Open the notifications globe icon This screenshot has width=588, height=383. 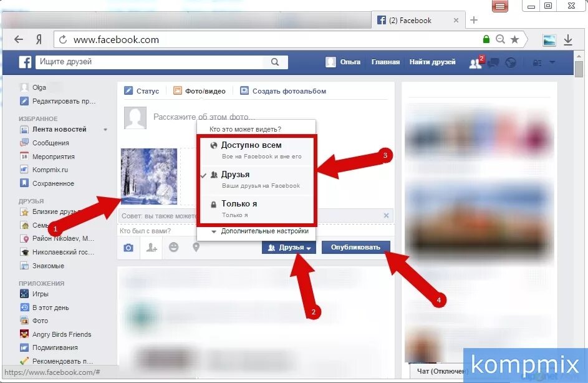pos(511,62)
